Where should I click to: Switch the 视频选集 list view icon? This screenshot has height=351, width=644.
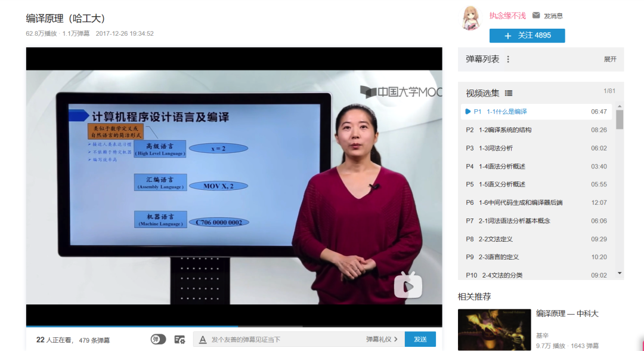click(509, 93)
